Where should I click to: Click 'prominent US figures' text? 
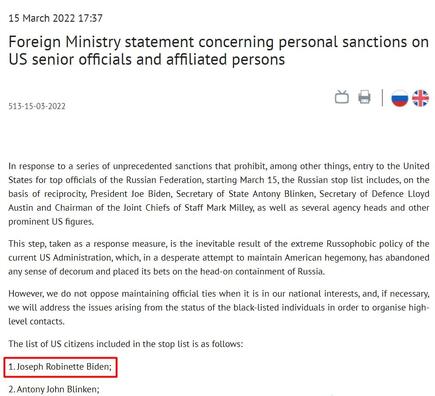[x=51, y=222]
